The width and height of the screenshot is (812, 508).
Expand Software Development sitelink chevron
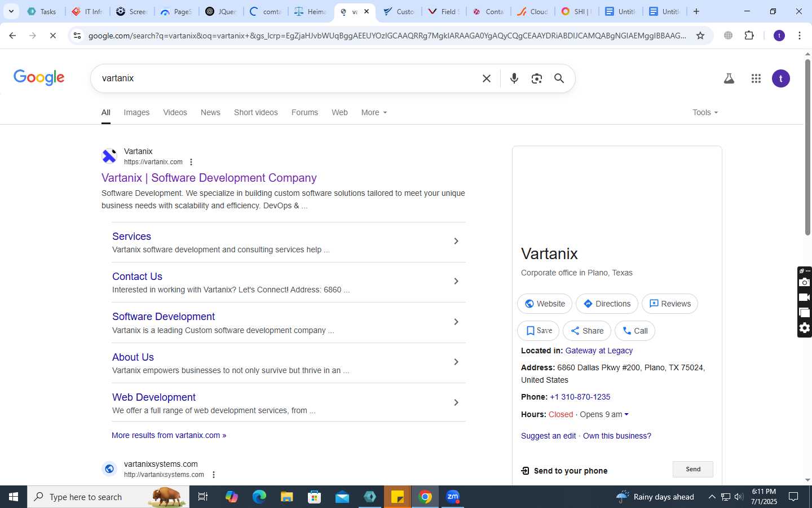tap(456, 322)
